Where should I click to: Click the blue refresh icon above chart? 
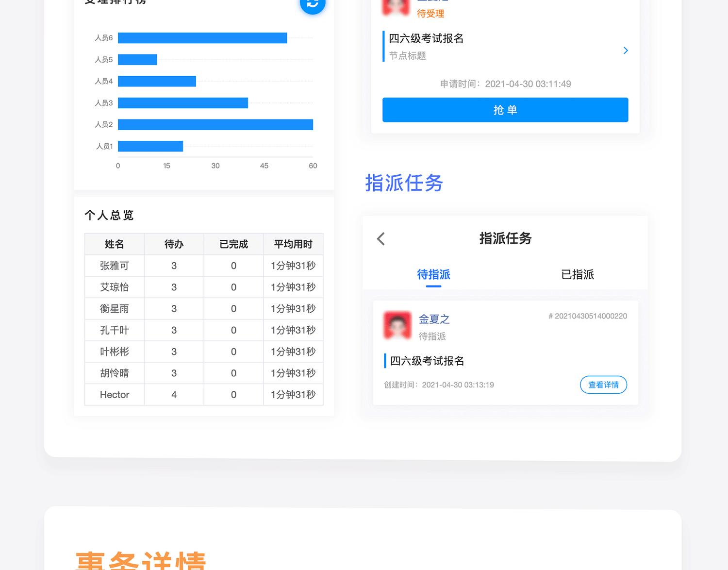(x=313, y=4)
